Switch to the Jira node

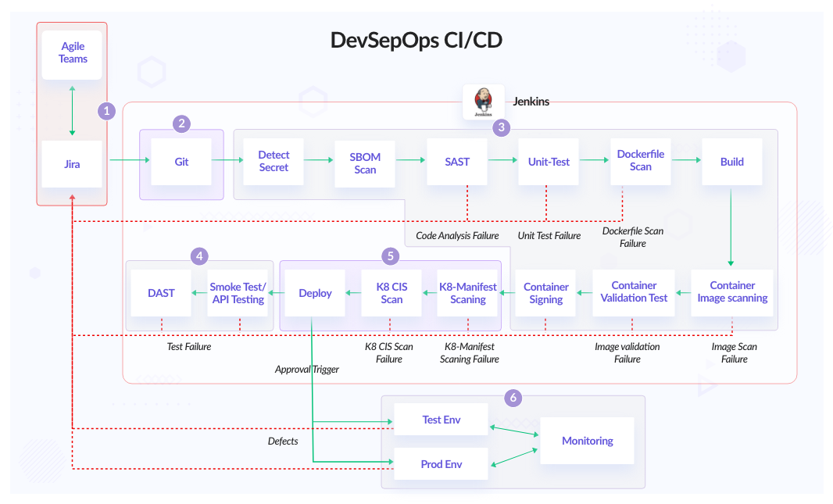point(72,164)
